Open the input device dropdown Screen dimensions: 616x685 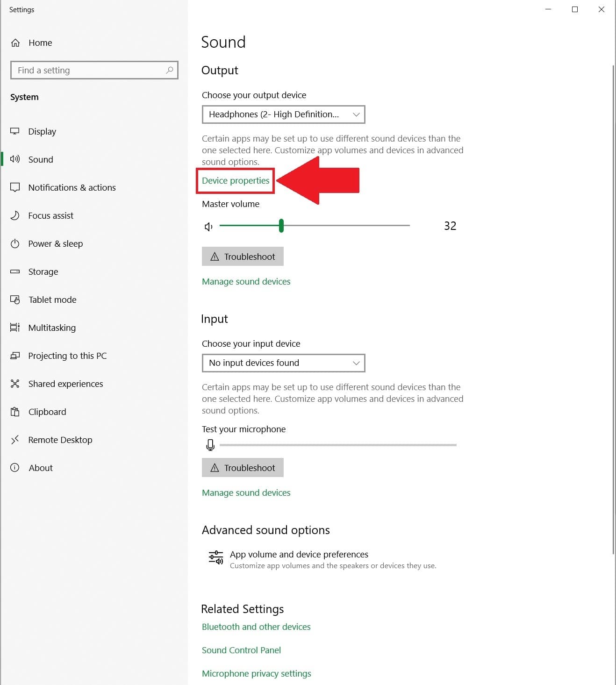(x=283, y=363)
